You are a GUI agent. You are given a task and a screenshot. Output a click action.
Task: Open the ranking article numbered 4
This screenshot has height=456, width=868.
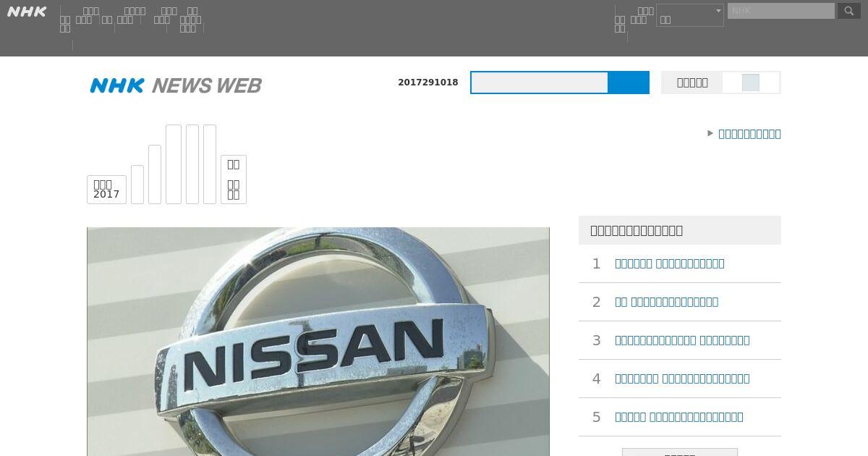pos(682,379)
